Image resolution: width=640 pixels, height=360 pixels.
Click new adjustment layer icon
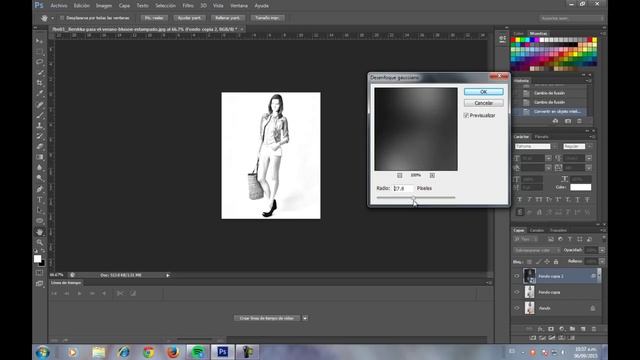pos(562,329)
